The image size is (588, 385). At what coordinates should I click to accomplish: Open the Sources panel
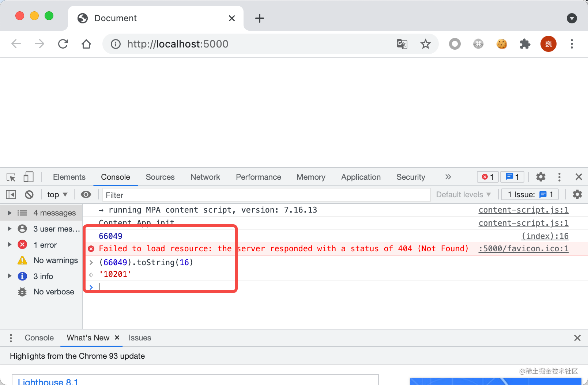pyautogui.click(x=160, y=177)
